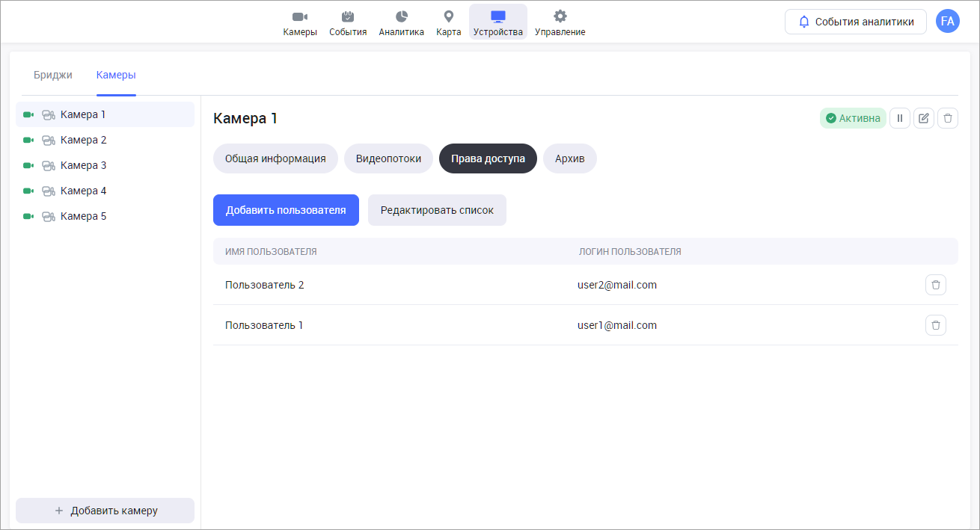Pause Камера 1 with the pause icon
Viewport: 980px width, 530px height.
coord(900,118)
